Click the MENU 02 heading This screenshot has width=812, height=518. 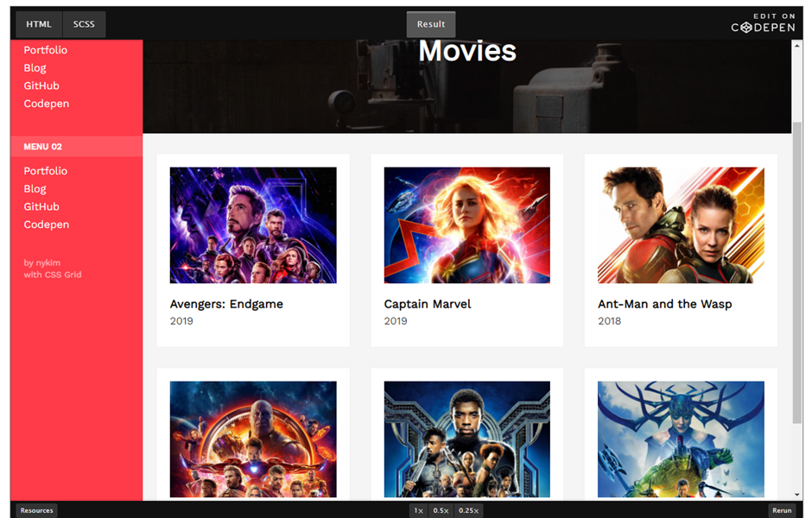click(42, 147)
